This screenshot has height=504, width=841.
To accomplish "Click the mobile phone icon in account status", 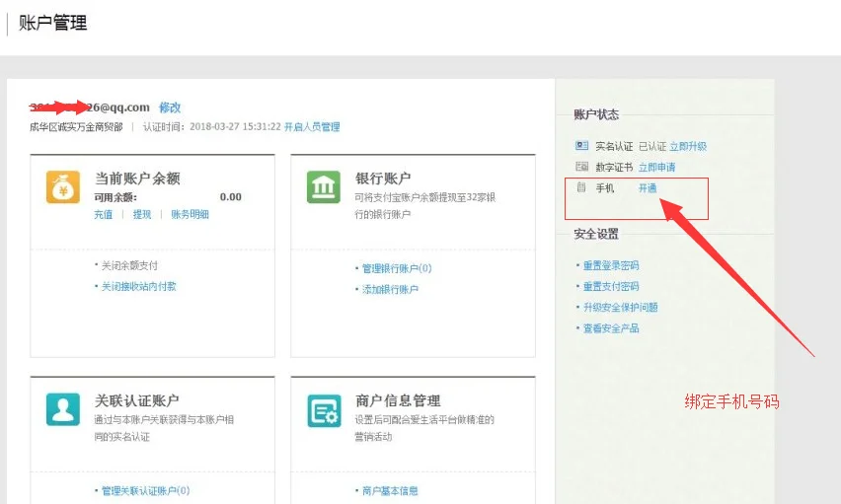I will pos(580,187).
